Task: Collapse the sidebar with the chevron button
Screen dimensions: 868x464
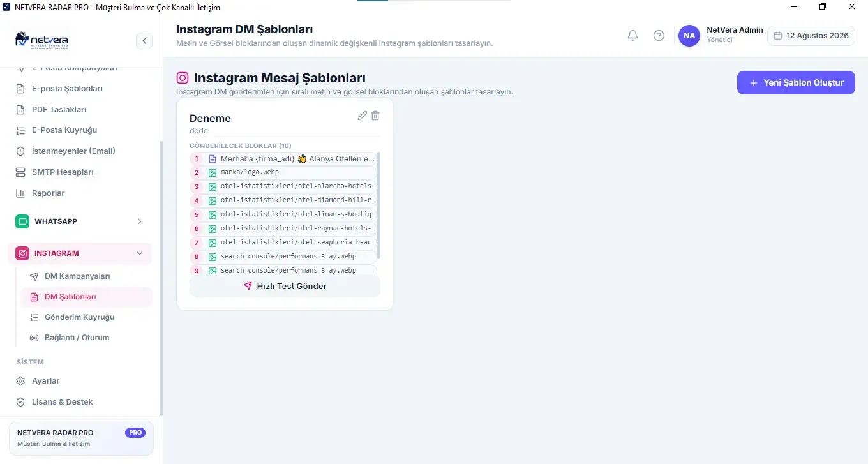Action: pyautogui.click(x=144, y=41)
